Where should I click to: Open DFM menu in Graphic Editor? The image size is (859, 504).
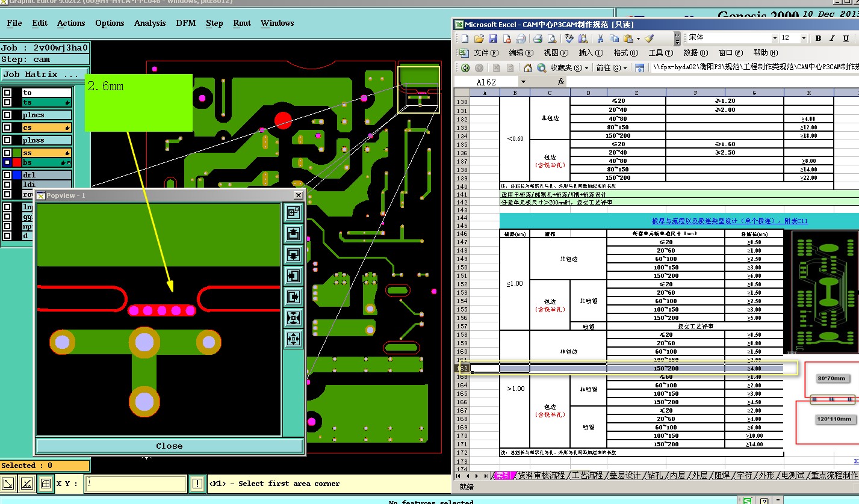coord(186,23)
